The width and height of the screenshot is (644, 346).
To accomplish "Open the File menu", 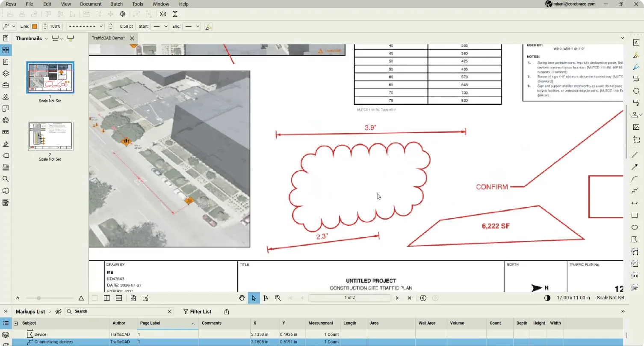I will pyautogui.click(x=29, y=4).
